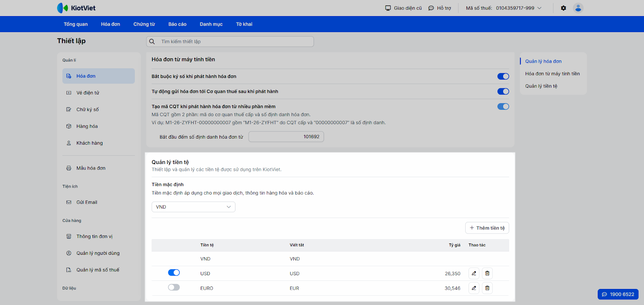Open Hỗ trợ help link

click(440, 8)
